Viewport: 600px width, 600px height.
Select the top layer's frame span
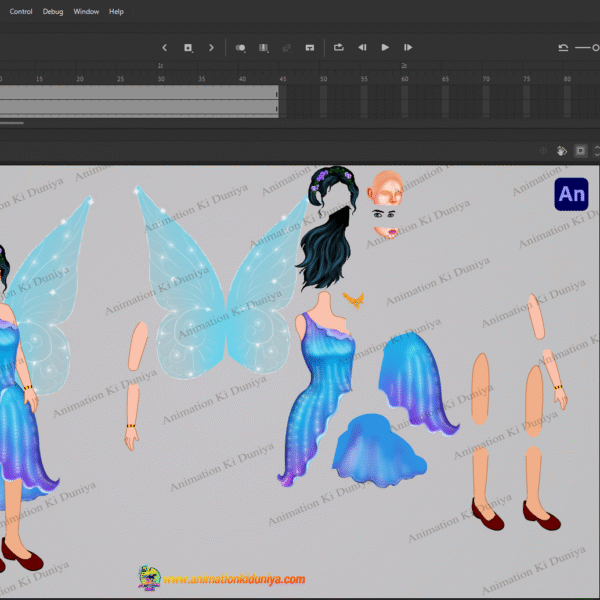pos(139,92)
